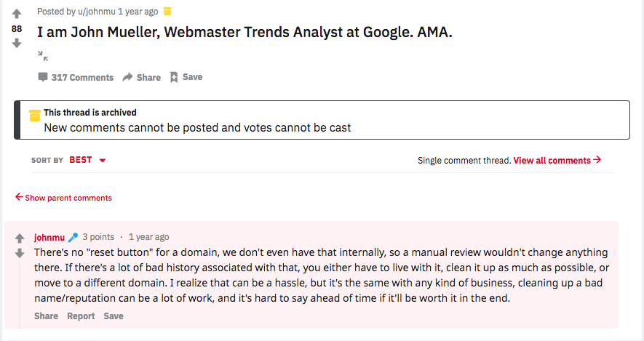View all comments link
644x341 pixels.
tap(557, 160)
